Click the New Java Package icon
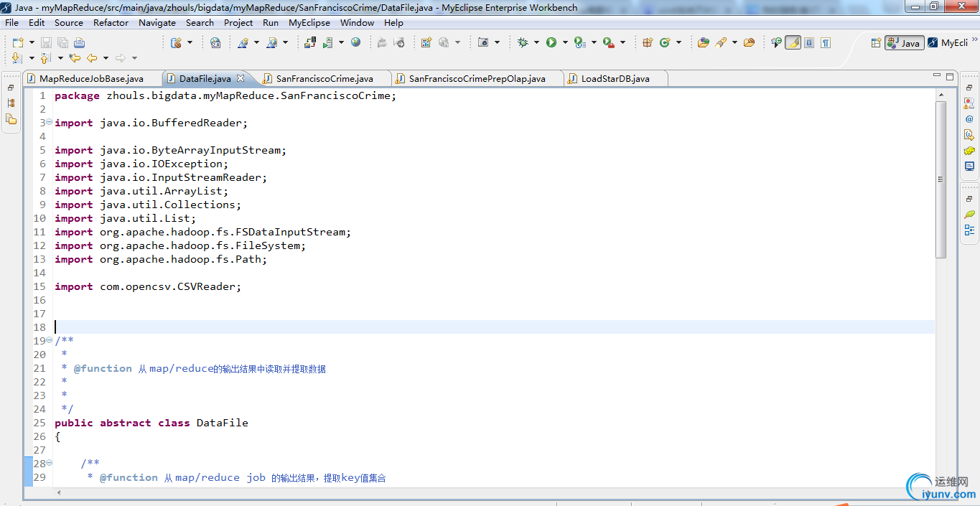 pyautogui.click(x=648, y=42)
